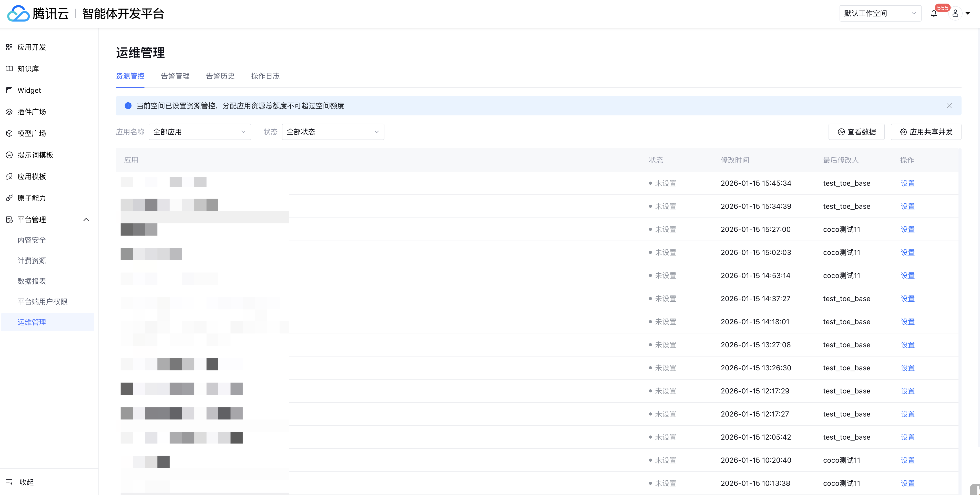Open 应用开发 in the sidebar
The image size is (980, 495).
(32, 47)
